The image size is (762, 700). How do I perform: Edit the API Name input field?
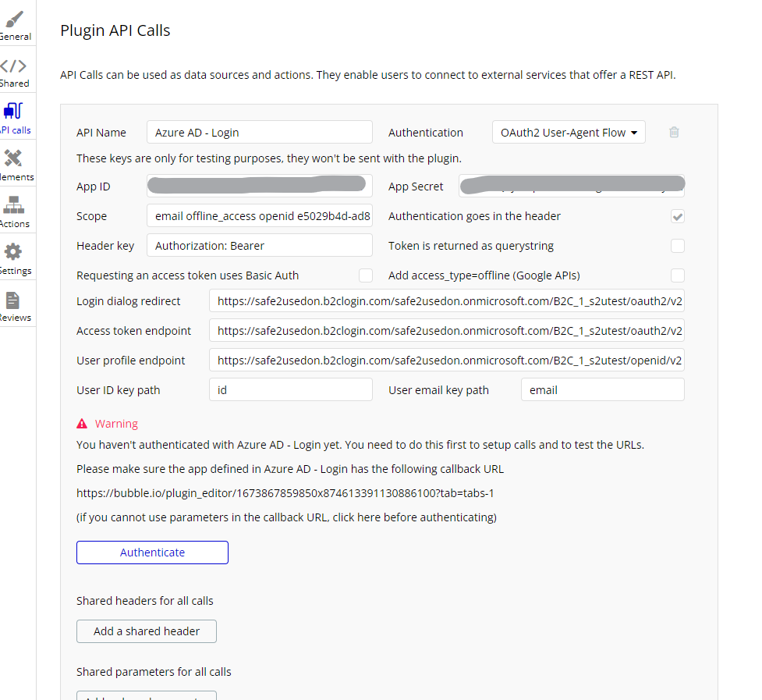click(259, 133)
